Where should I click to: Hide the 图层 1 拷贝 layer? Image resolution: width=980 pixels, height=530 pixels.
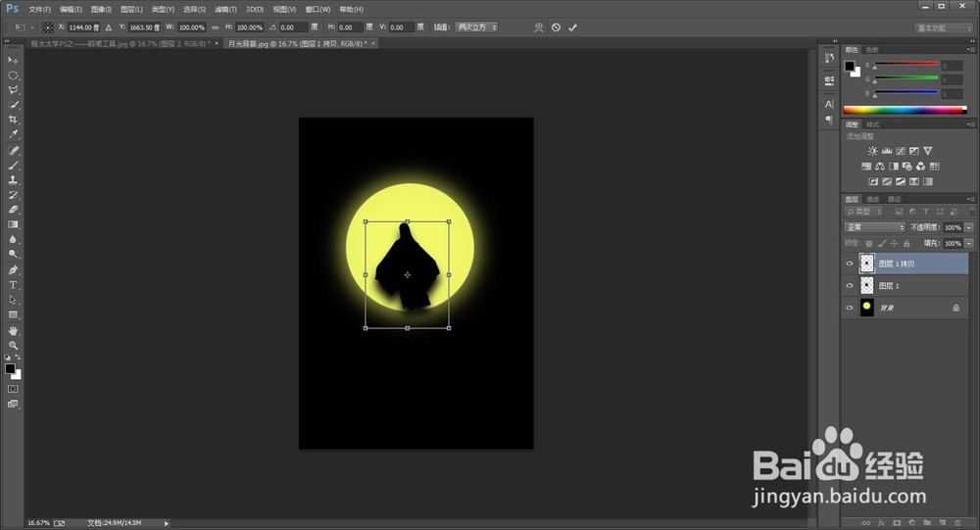pyautogui.click(x=850, y=264)
